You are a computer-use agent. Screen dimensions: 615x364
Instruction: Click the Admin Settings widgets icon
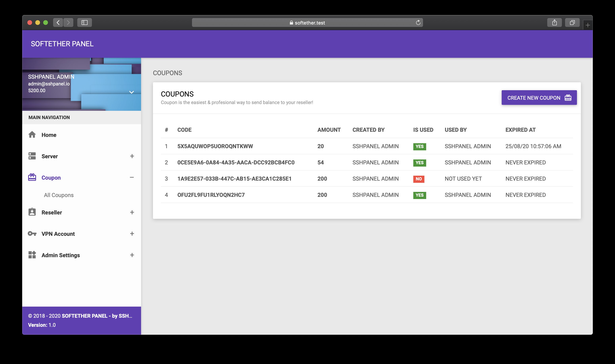(x=32, y=255)
